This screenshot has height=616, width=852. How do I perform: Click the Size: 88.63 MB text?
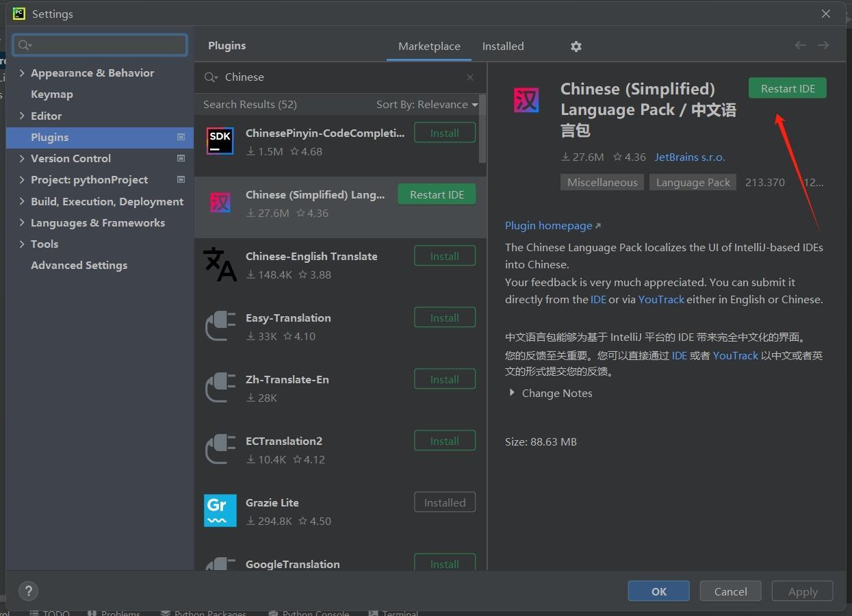coord(541,441)
